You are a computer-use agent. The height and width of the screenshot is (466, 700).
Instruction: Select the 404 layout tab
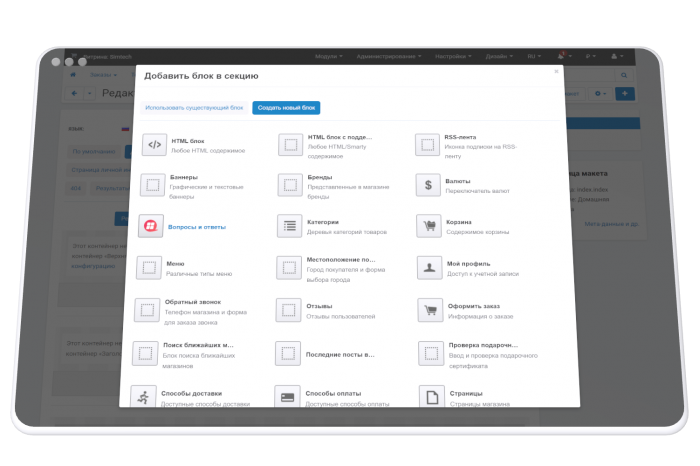pyautogui.click(x=76, y=188)
